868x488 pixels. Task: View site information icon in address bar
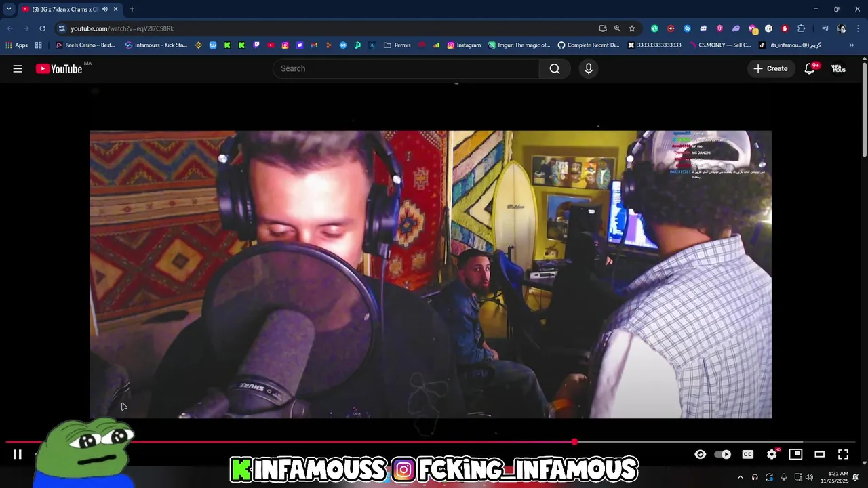62,28
